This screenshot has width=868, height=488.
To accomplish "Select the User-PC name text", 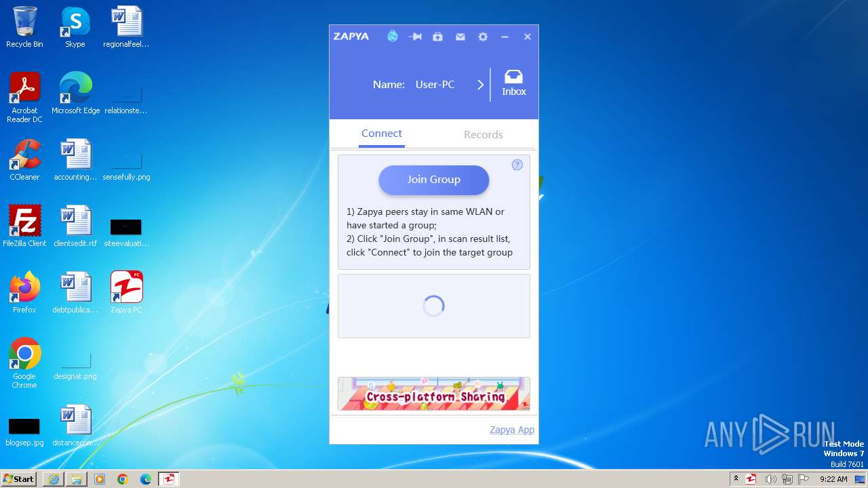I will tap(435, 85).
